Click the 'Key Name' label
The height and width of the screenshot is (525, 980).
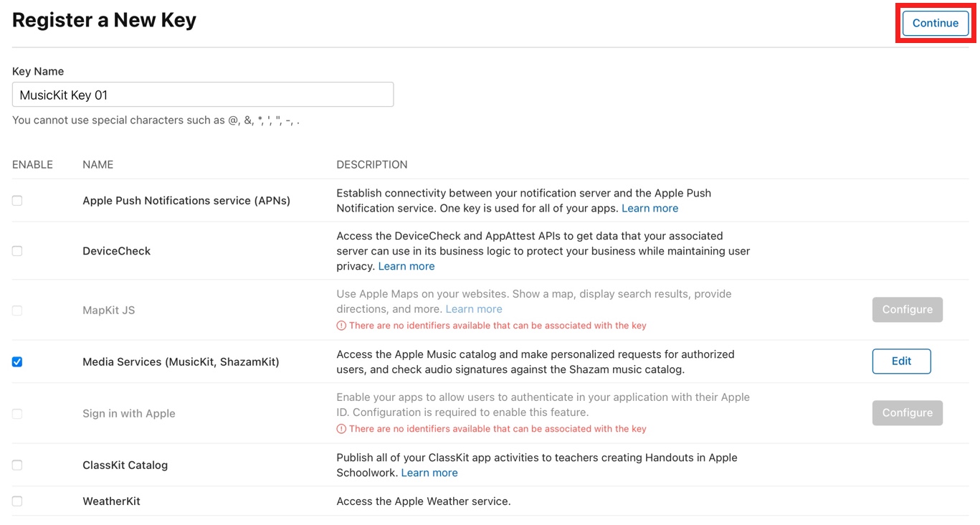tap(38, 72)
